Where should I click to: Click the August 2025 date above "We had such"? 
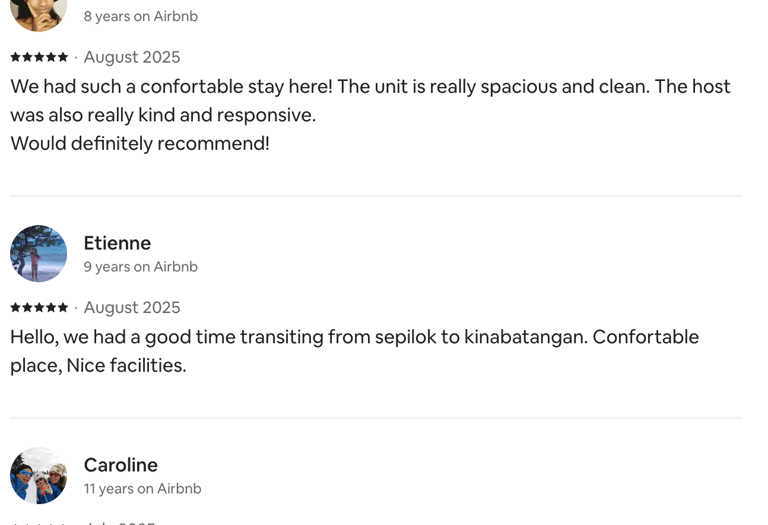tap(132, 57)
